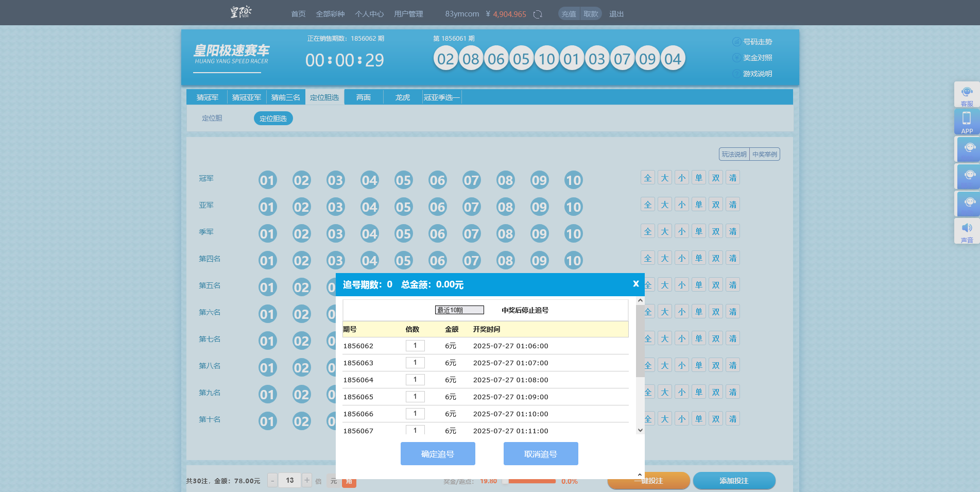Screen dimensions: 980x492
Task: Switch to the 猜冠军 tab
Action: pyautogui.click(x=208, y=97)
